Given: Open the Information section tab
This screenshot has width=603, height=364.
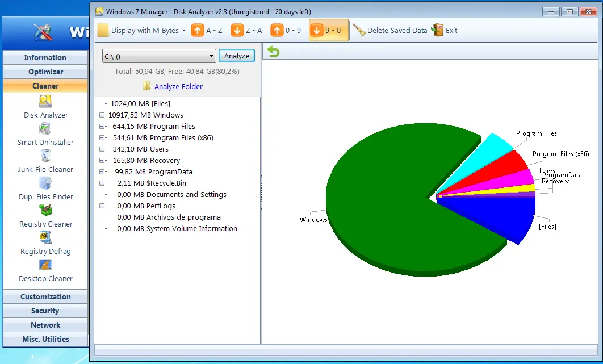Looking at the screenshot, I should coord(45,57).
